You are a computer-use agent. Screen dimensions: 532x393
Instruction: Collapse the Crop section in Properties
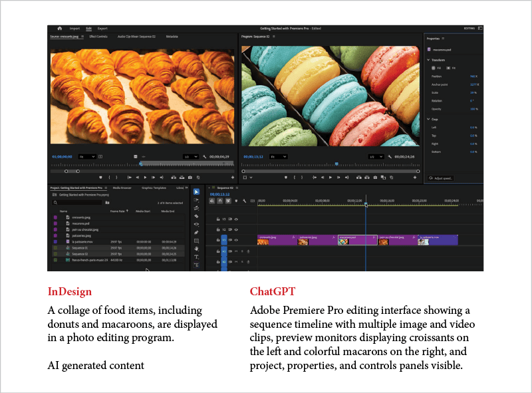click(429, 119)
